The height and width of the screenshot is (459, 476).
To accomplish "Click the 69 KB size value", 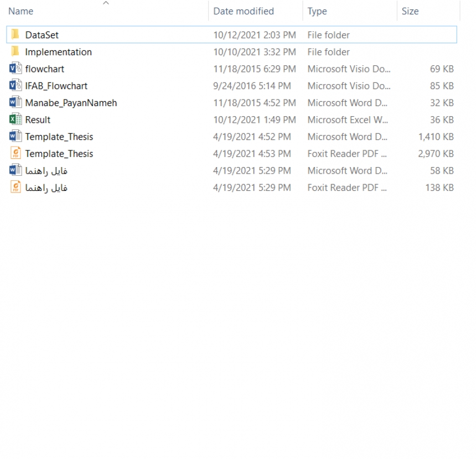I will coord(442,69).
